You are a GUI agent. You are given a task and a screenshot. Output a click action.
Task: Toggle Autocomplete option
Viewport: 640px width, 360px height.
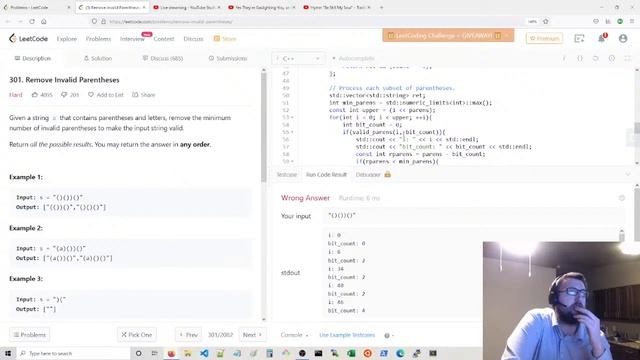(353, 58)
